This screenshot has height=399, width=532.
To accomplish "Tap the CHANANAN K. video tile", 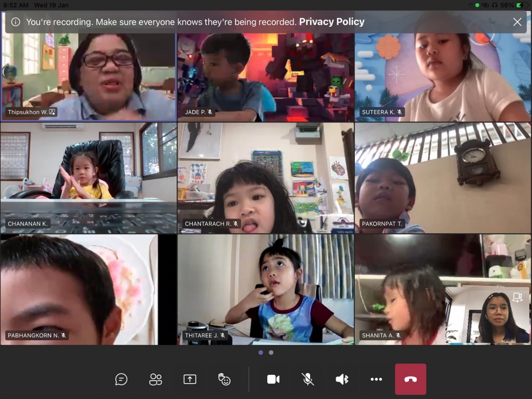I will point(89,177).
